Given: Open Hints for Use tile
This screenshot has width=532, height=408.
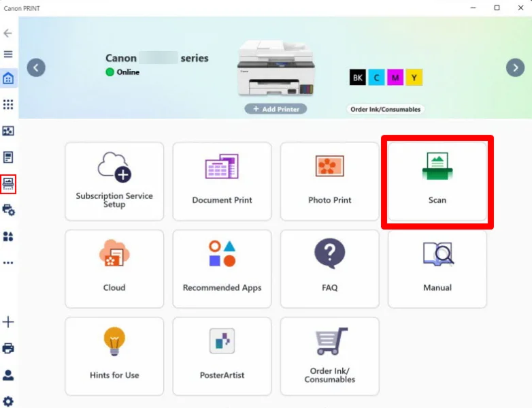Looking at the screenshot, I should point(114,356).
